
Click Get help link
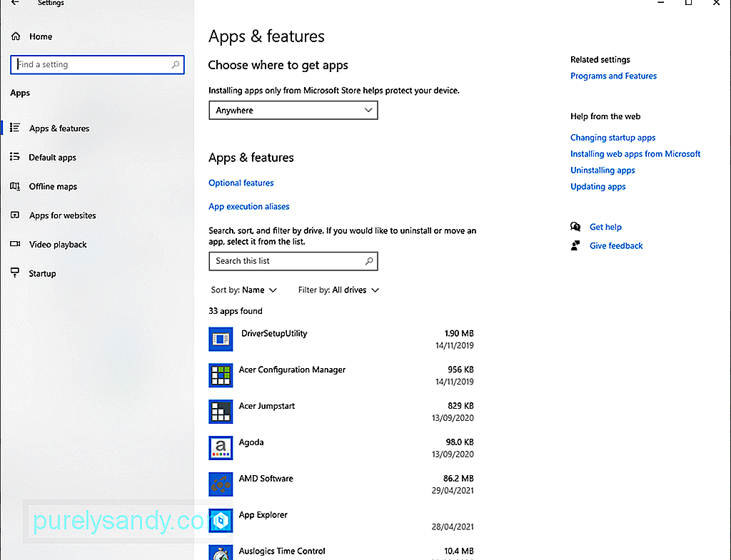[x=605, y=227]
